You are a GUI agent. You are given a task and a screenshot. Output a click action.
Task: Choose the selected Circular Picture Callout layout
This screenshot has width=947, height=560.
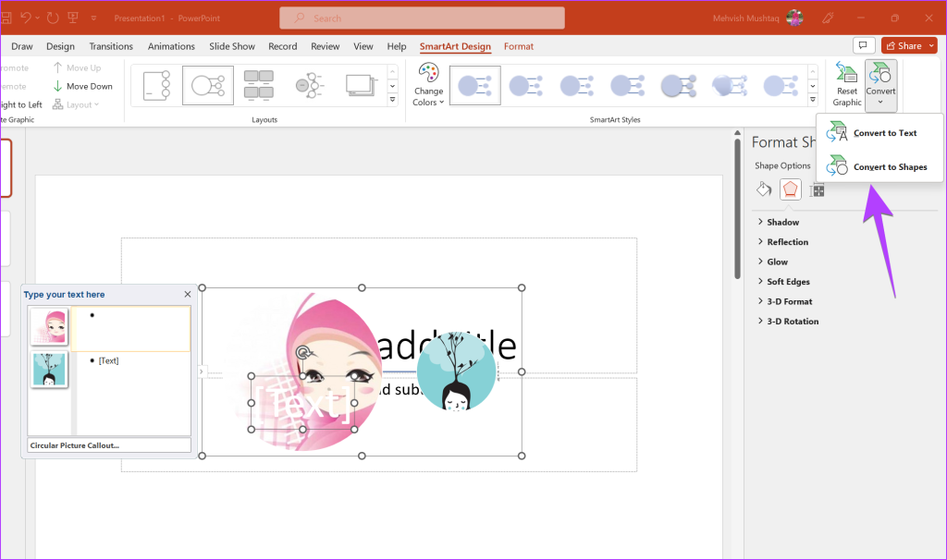pos(208,85)
